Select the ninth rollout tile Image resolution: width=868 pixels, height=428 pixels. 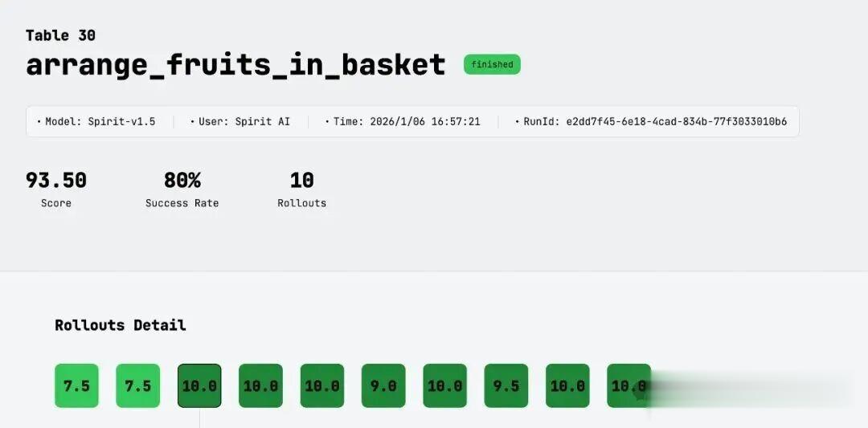[567, 385]
